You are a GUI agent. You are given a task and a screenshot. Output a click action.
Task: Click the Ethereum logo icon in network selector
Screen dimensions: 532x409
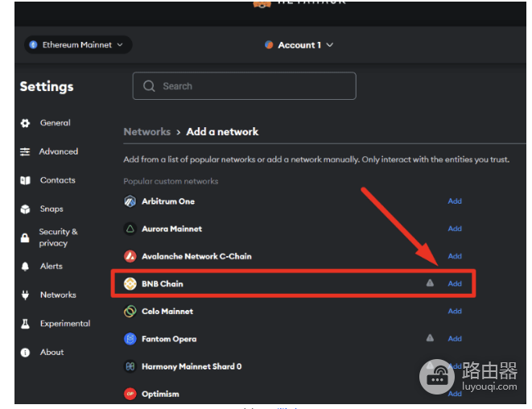(33, 45)
